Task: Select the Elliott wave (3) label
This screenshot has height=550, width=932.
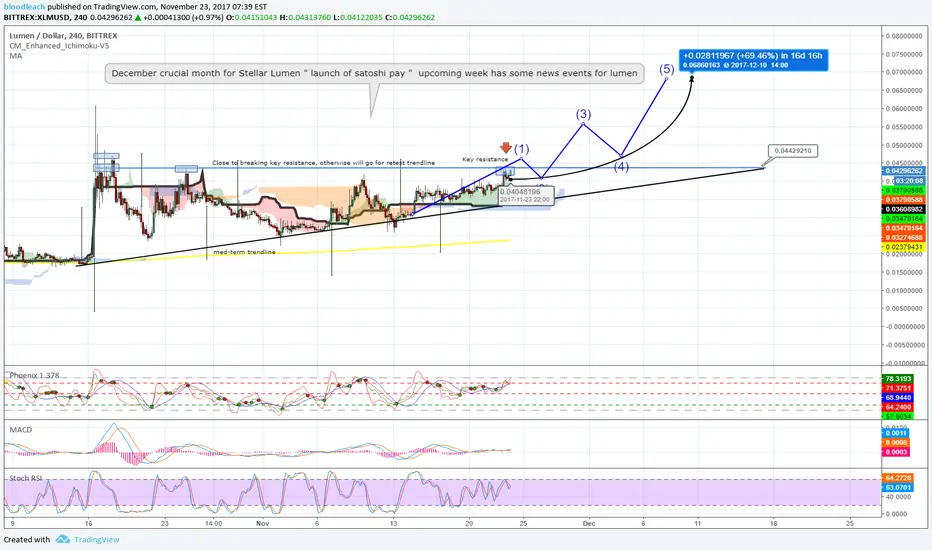Action: coord(583,114)
